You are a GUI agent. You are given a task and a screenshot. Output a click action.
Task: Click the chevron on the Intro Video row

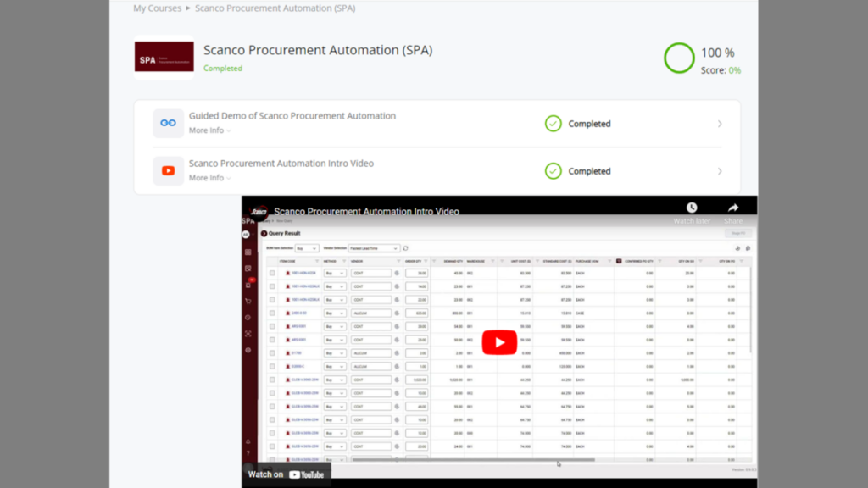[720, 170]
